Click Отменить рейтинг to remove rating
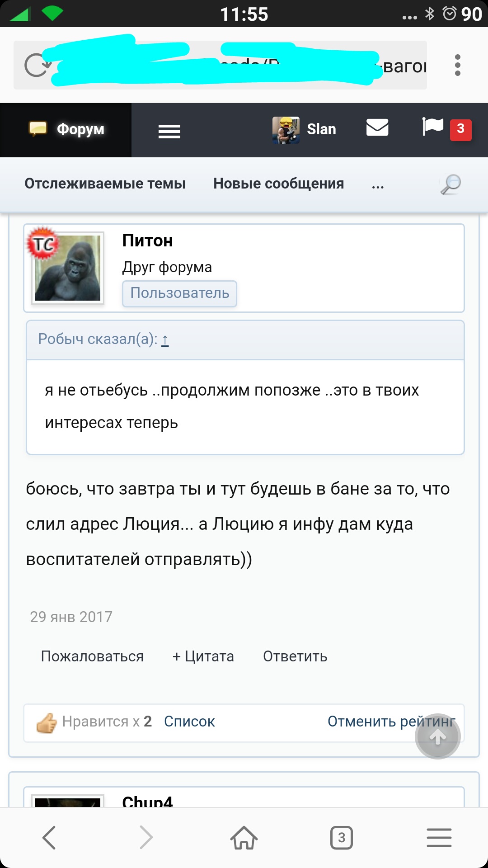The height and width of the screenshot is (868, 488). 391,722
